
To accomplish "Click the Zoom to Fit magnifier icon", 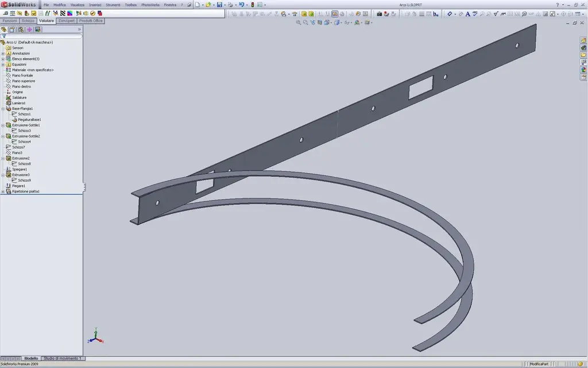I will (299, 22).
